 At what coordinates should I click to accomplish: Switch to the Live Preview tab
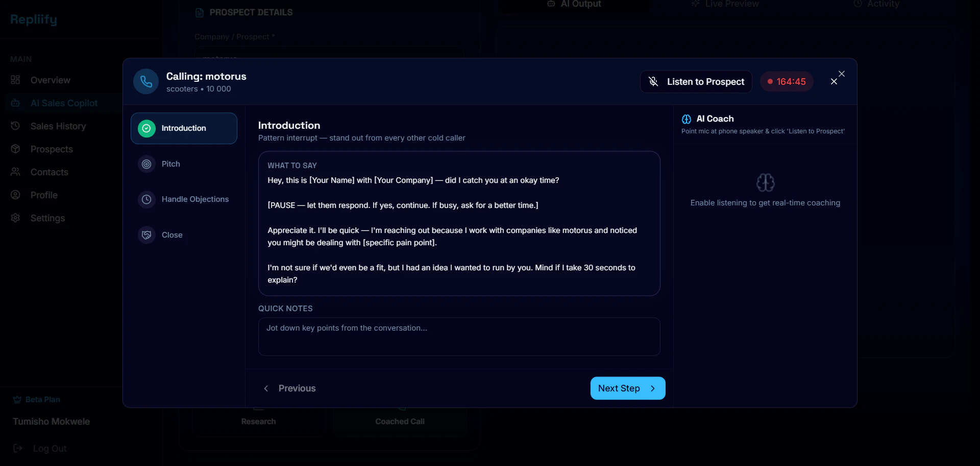pos(725,4)
